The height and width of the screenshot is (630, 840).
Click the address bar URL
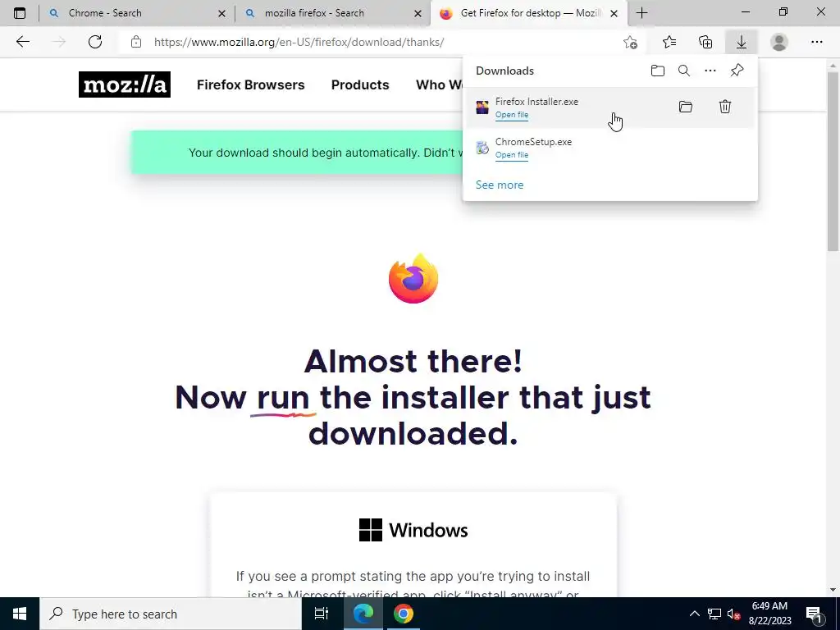[x=299, y=42]
